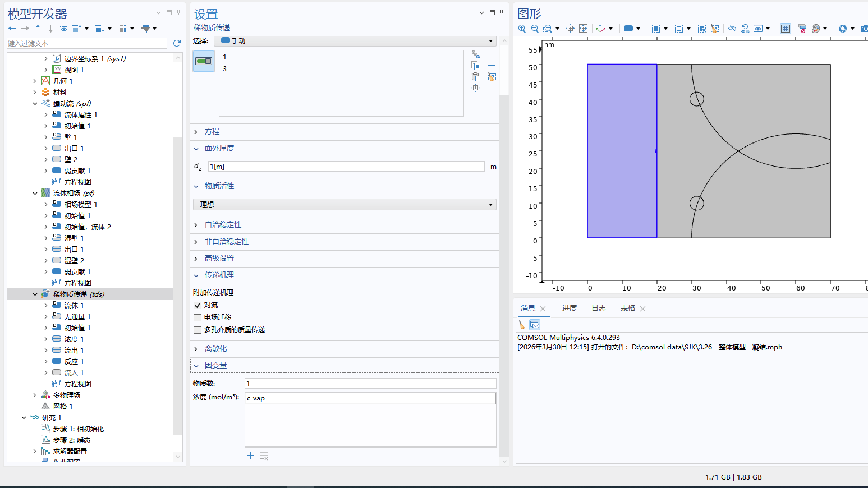Toggle the active selection switch button
Viewport: 868px width, 488px height.
(204, 61)
